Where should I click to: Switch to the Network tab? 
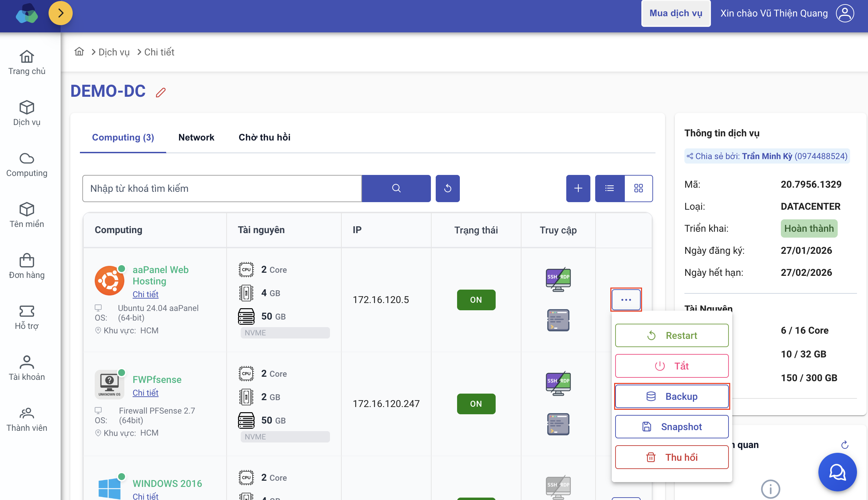tap(196, 137)
